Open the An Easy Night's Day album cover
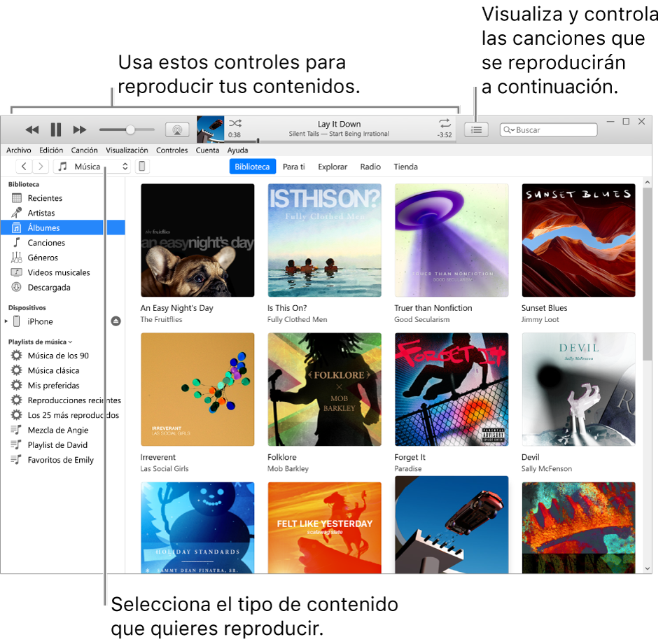The image size is (663, 644). pos(197,240)
